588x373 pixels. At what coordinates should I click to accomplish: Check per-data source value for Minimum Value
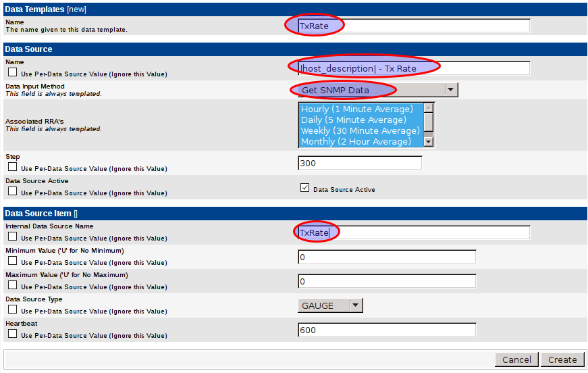click(12, 262)
